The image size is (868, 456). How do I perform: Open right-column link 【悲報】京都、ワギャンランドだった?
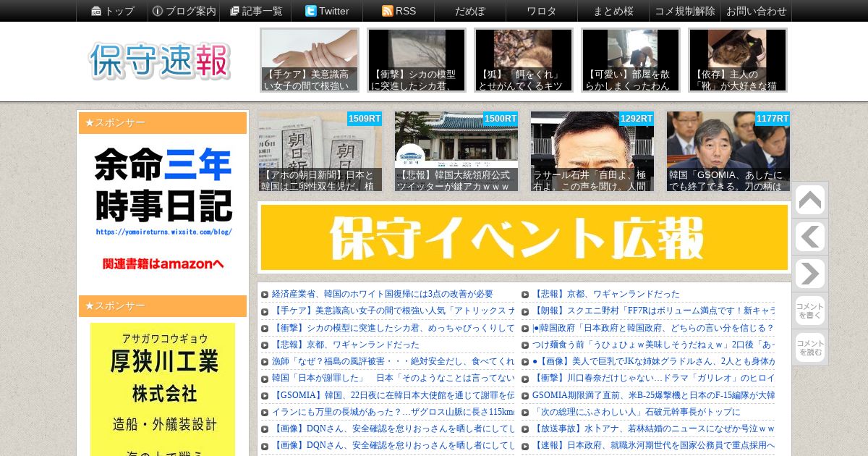(x=605, y=294)
